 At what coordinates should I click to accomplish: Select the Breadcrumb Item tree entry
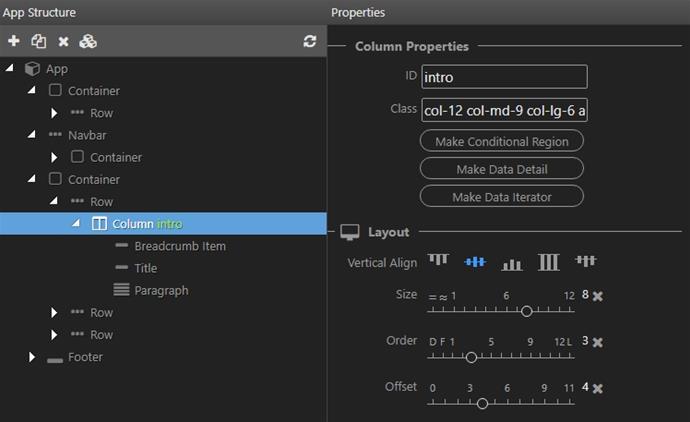pos(180,246)
